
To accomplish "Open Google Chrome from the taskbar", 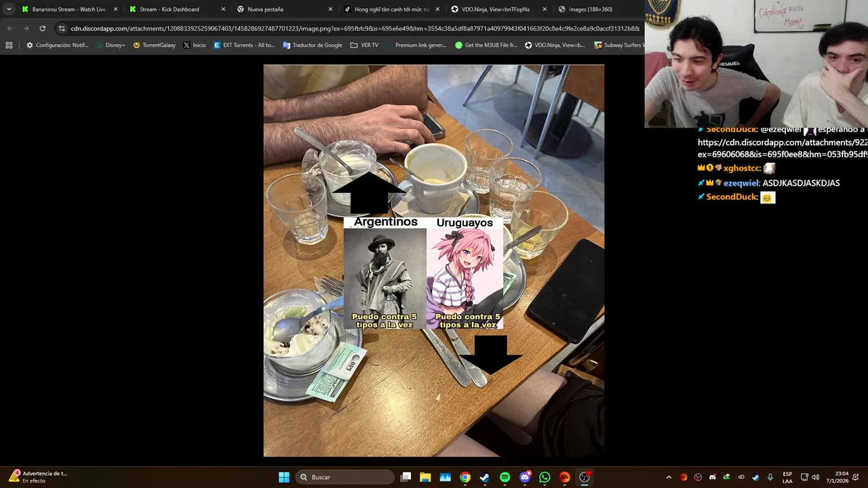I will [465, 477].
